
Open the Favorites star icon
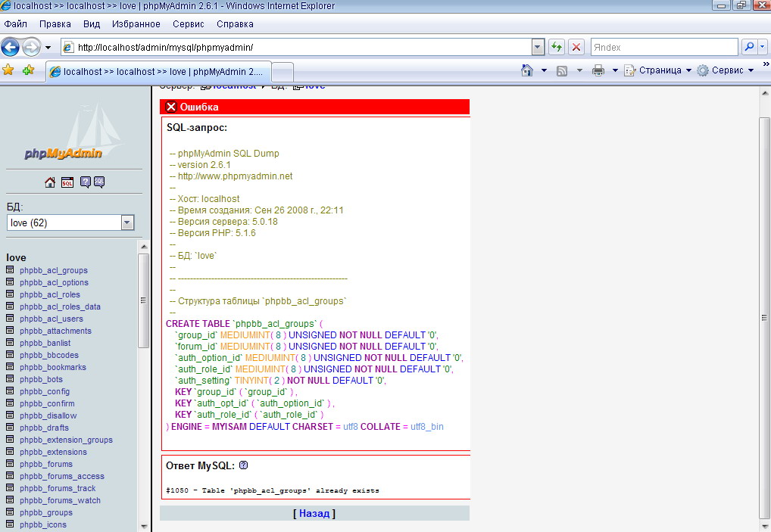click(x=8, y=70)
